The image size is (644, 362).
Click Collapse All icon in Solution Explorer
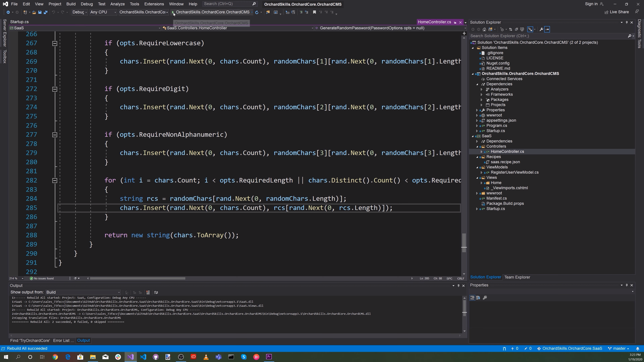click(516, 29)
